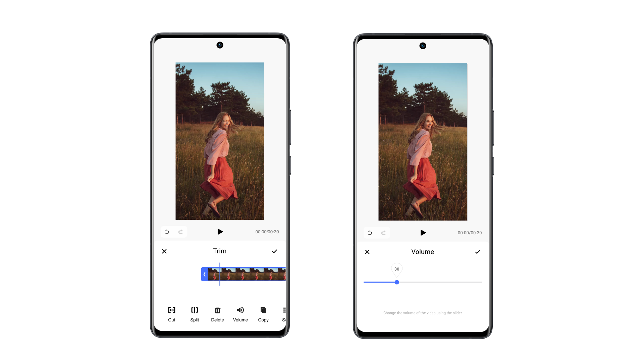Confirm the Volume adjustment with checkmark
The width and height of the screenshot is (644, 362).
(477, 252)
